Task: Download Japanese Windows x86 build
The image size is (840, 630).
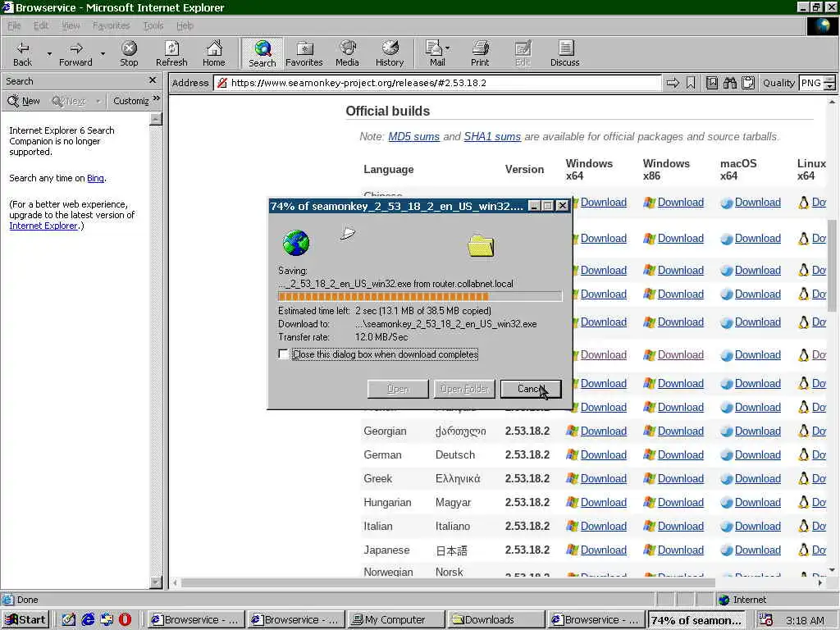Action: 680,550
